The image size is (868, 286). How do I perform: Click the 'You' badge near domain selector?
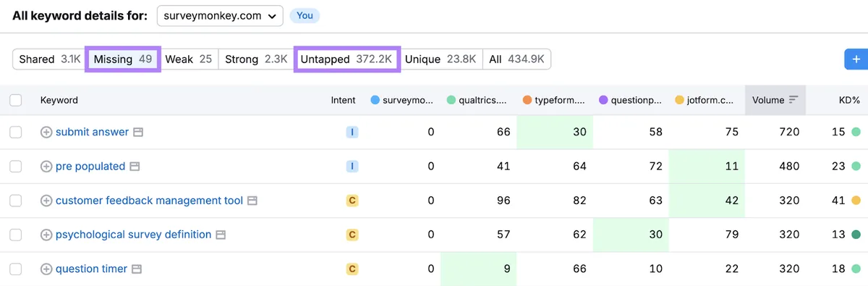[x=305, y=15]
